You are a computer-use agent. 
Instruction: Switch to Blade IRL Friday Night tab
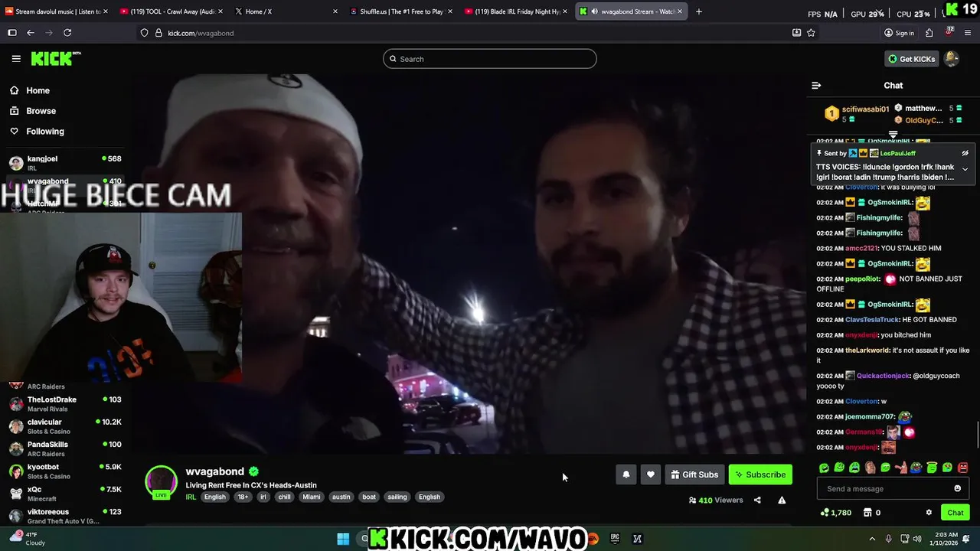[x=514, y=11]
